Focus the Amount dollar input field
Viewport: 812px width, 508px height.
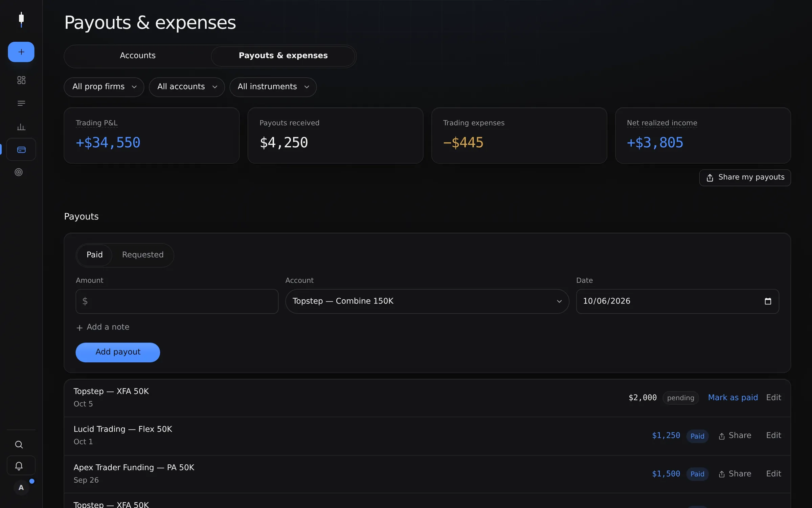(x=177, y=301)
